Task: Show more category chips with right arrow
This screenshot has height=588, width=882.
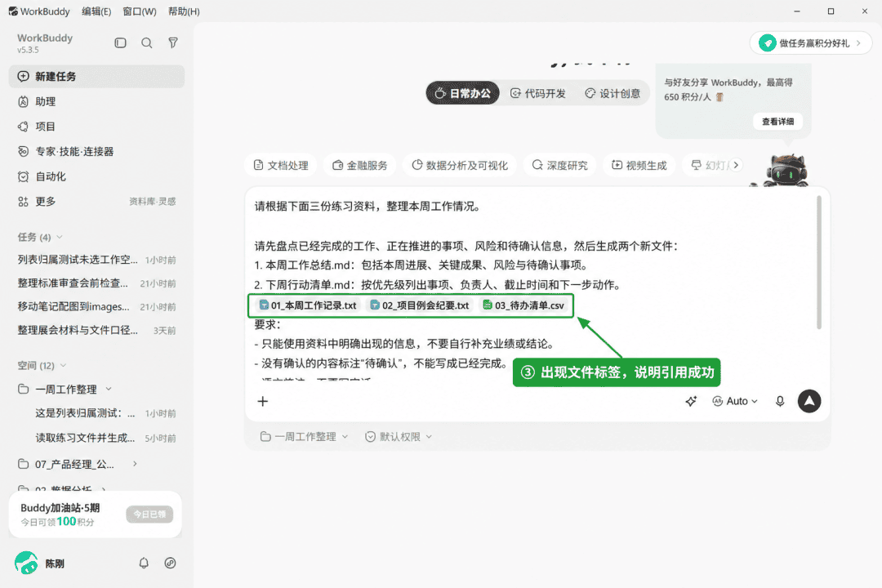Action: (x=736, y=165)
